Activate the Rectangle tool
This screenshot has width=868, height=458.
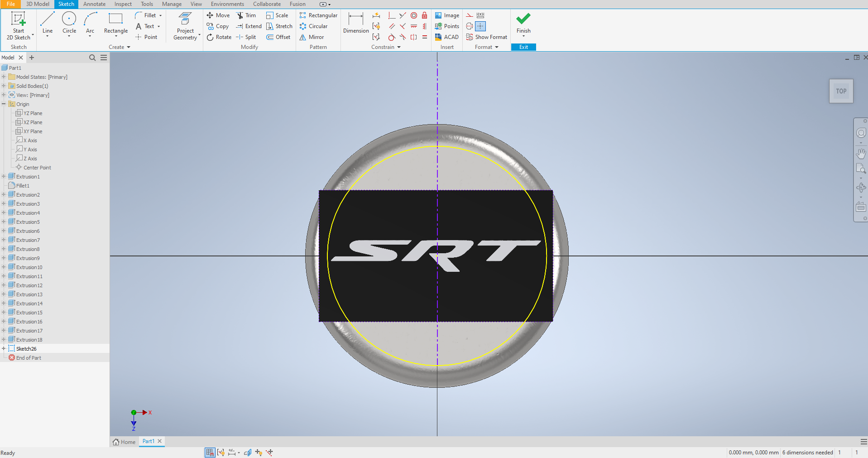click(116, 24)
